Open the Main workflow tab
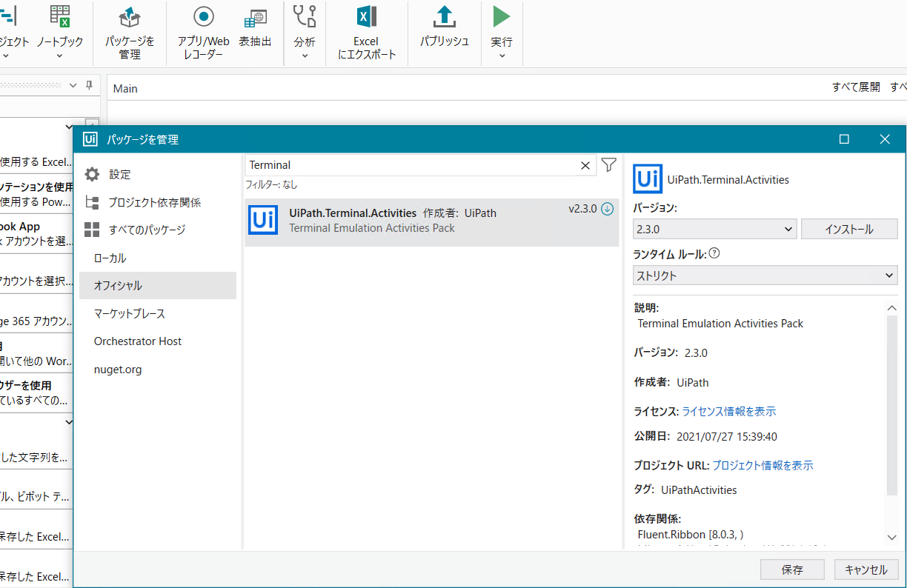 [x=125, y=88]
